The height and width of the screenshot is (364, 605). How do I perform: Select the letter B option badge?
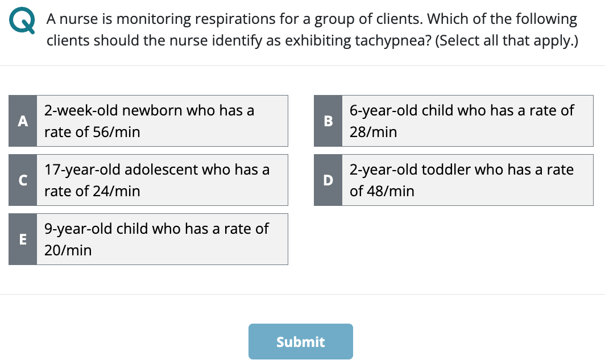(x=328, y=121)
